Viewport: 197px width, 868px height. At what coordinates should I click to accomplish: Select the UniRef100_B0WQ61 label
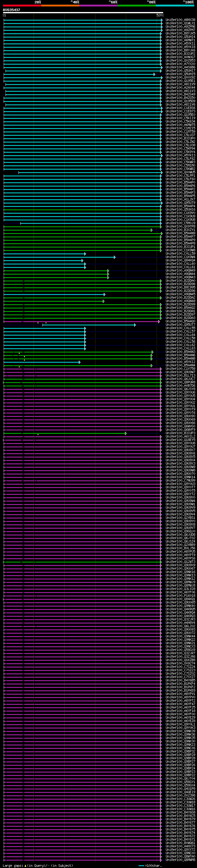click(x=180, y=843)
